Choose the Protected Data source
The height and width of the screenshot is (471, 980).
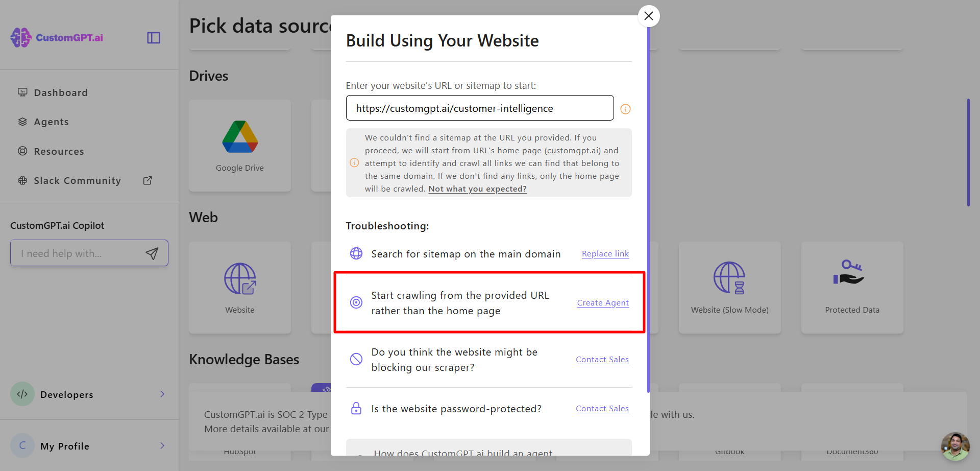tap(852, 288)
